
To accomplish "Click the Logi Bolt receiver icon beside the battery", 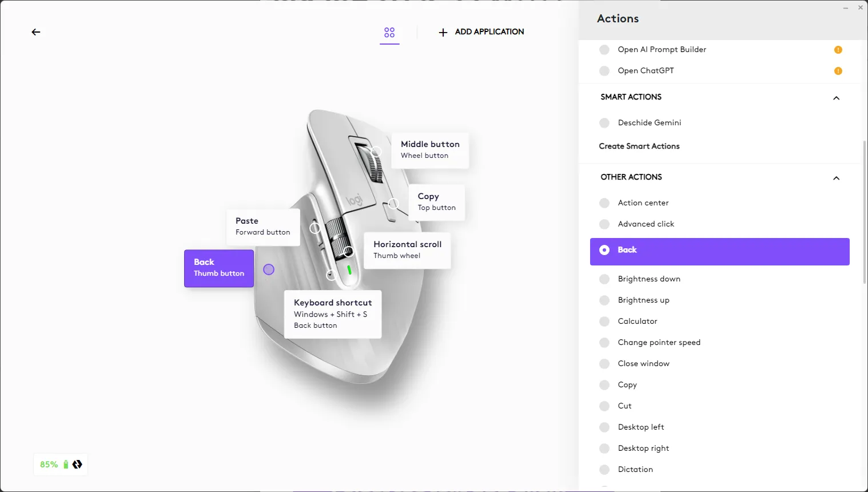I will (77, 465).
